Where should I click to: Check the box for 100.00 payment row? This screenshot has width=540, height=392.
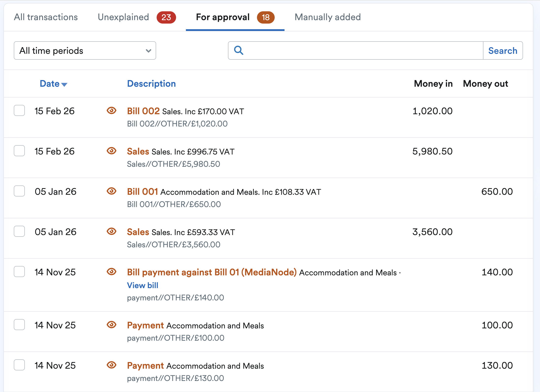point(19,325)
